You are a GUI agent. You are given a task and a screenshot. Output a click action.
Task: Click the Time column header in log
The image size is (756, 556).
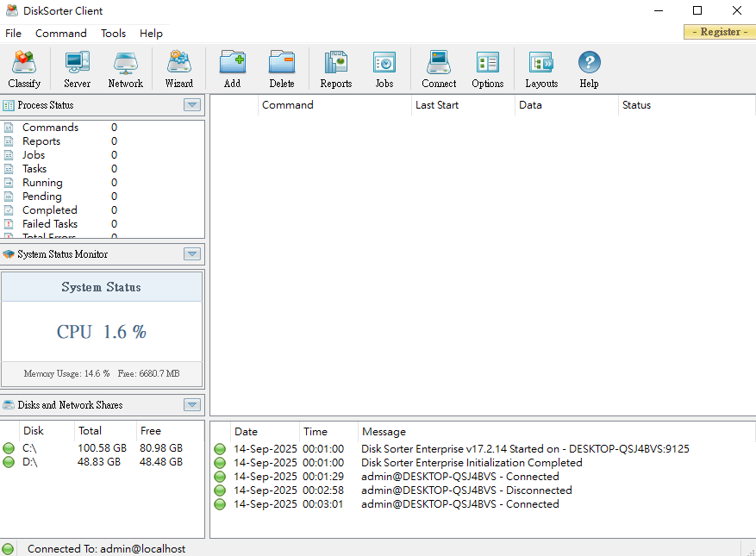pos(328,432)
